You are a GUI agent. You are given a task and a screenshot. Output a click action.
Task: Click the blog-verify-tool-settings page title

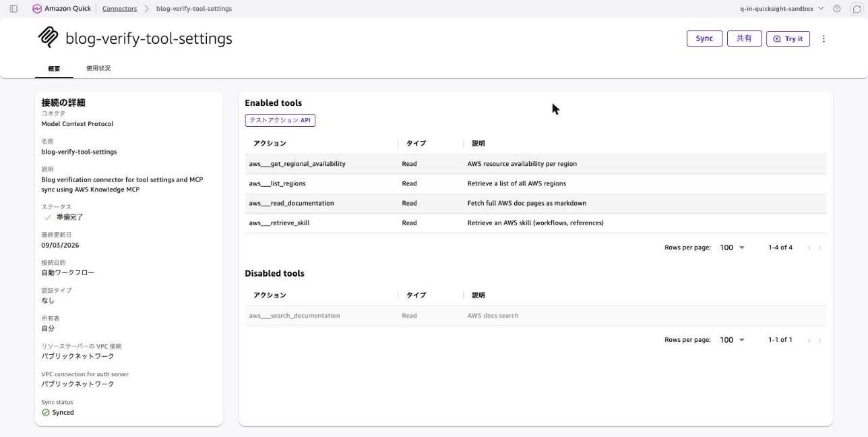coord(149,38)
